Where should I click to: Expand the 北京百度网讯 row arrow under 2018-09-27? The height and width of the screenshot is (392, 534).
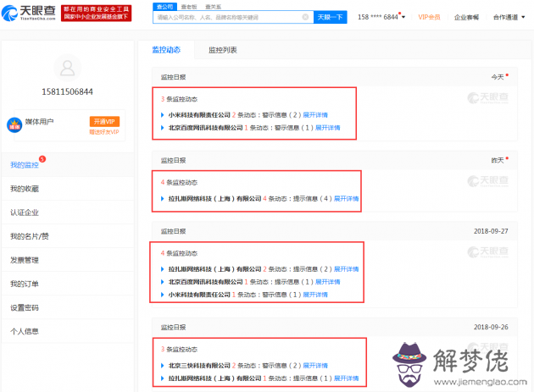[x=163, y=282]
